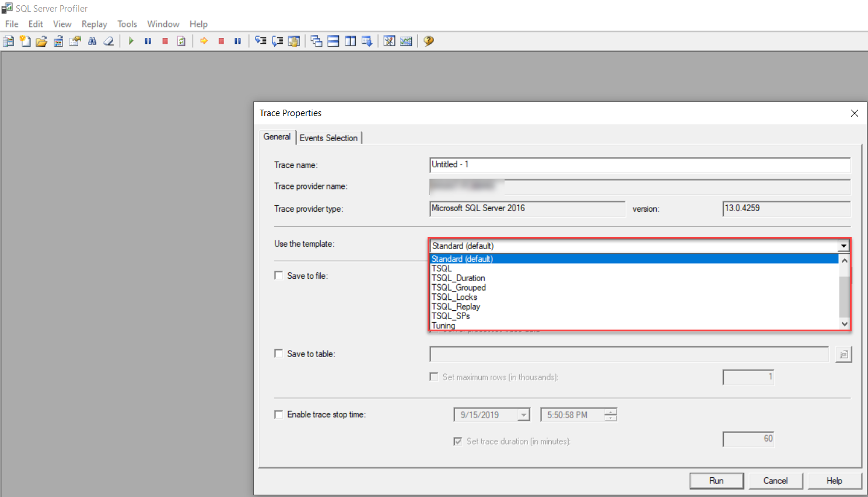Image resolution: width=868 pixels, height=497 pixels.
Task: Collapse the Use the template dropdown arrow
Action: click(843, 246)
